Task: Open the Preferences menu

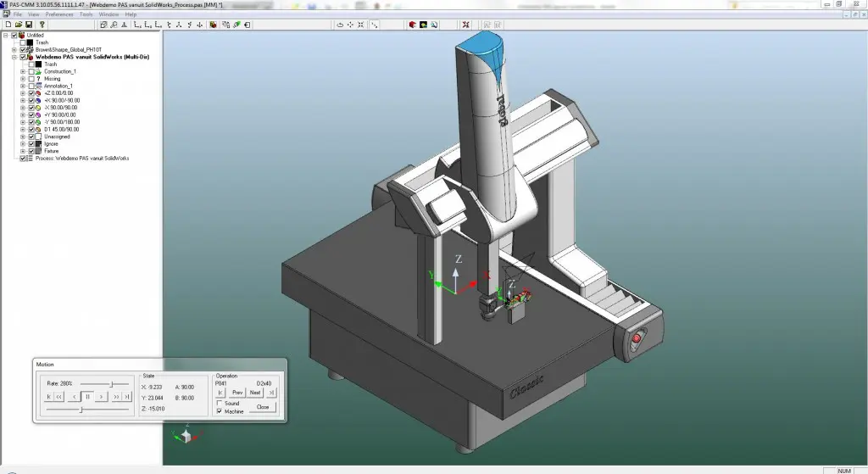Action: click(x=59, y=14)
